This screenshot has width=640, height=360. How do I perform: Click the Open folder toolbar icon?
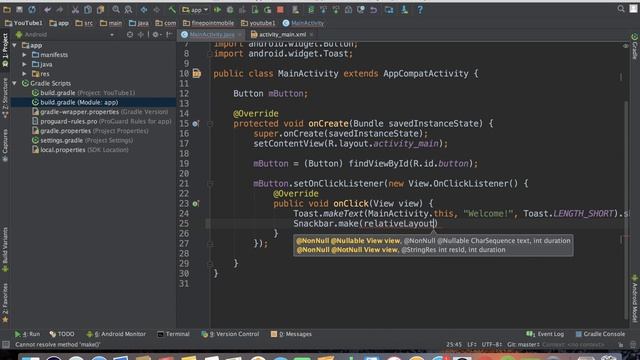click(7, 9)
